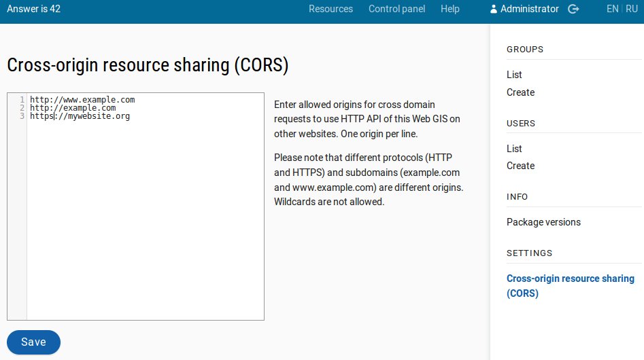644x360 pixels.
Task: Place cursor on https://mywebsite.org line
Action: (80, 116)
